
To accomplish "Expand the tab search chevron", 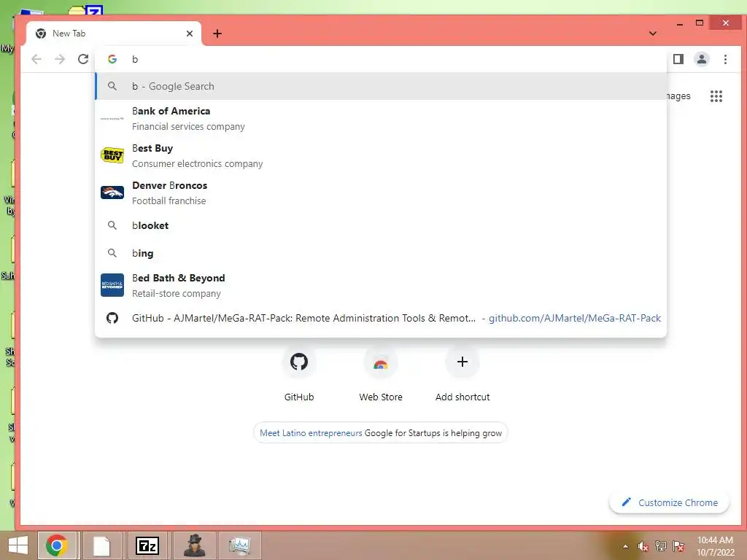I will click(x=653, y=34).
